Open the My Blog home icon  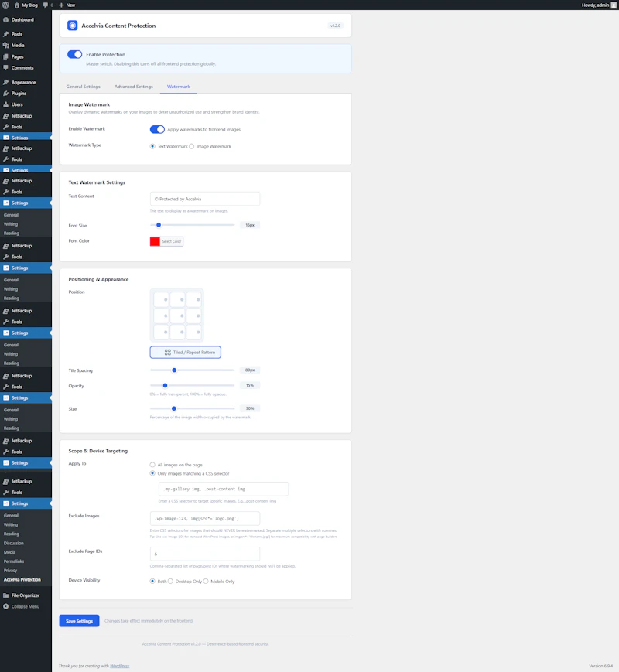pyautogui.click(x=17, y=5)
